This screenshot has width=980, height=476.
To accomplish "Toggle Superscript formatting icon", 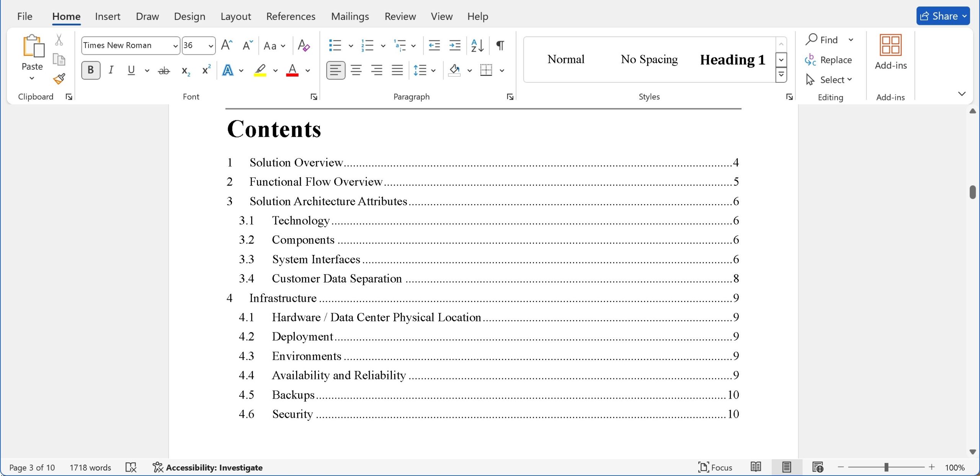I will pyautogui.click(x=205, y=69).
